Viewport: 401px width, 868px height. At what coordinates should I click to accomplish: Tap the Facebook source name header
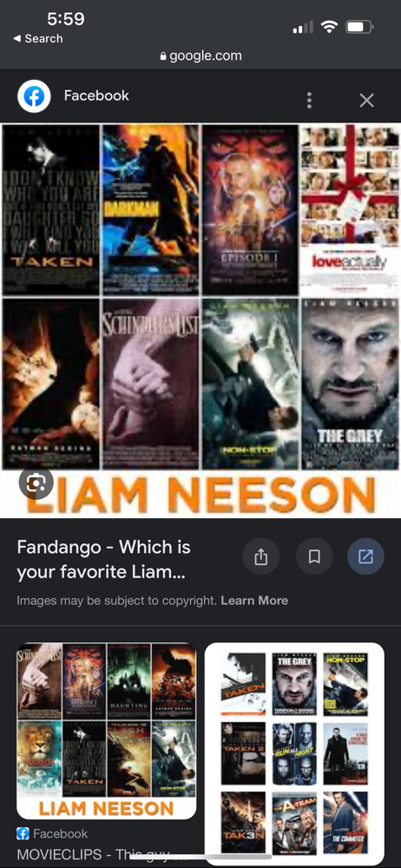pos(96,95)
